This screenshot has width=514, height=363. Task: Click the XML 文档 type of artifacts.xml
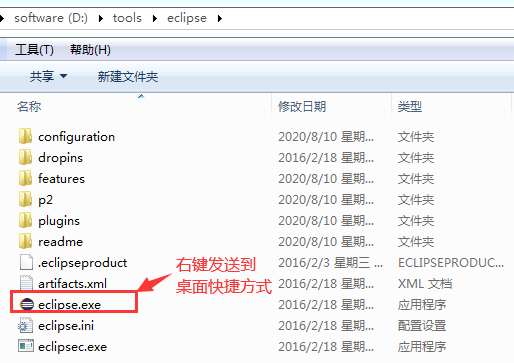tap(425, 284)
